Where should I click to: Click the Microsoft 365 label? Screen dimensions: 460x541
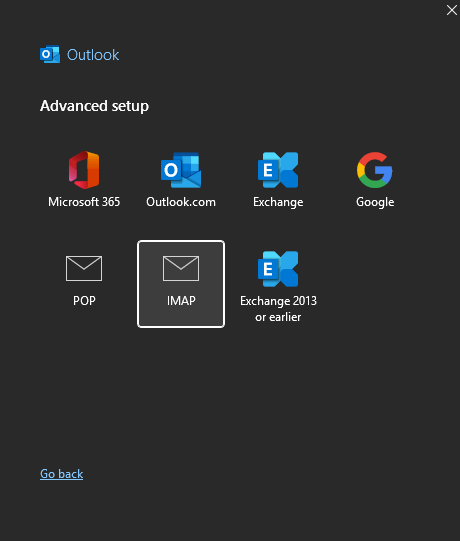coord(84,202)
